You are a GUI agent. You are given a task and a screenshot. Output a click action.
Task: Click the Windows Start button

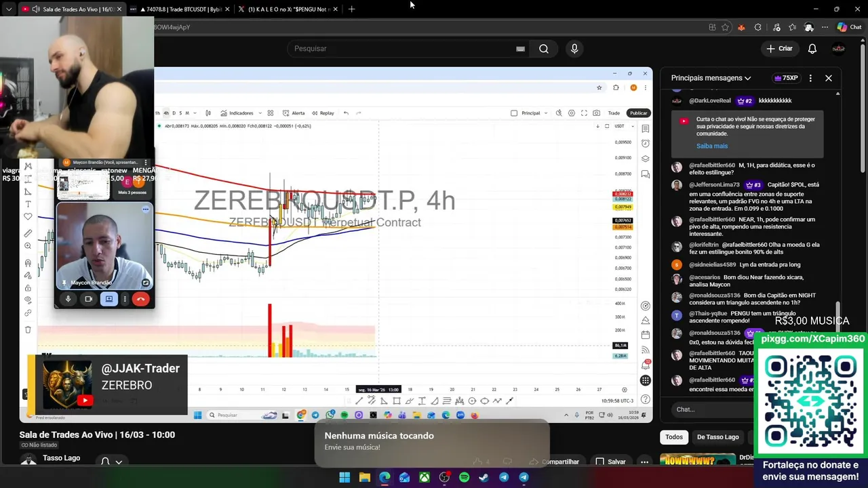(344, 477)
